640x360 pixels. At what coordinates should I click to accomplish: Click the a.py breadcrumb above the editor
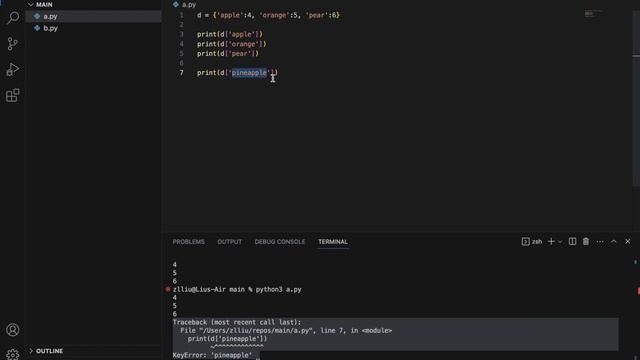tap(189, 4)
